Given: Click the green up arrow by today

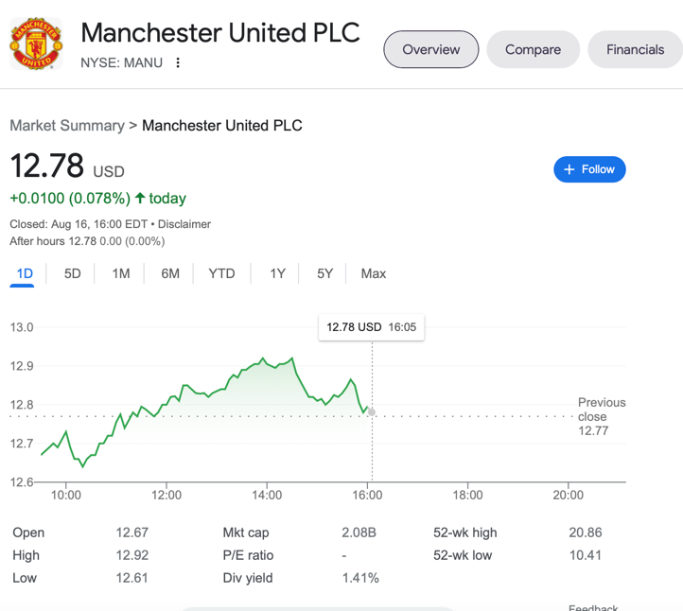Looking at the screenshot, I should coord(139,198).
